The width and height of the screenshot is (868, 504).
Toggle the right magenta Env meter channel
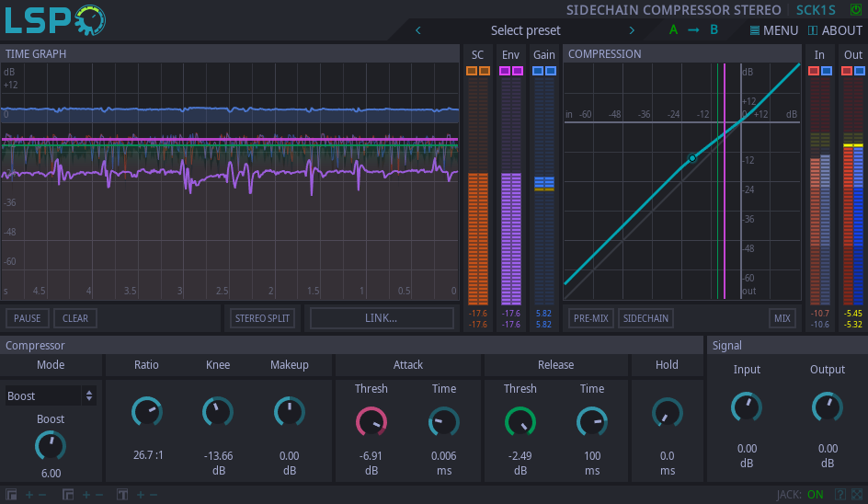pos(518,71)
